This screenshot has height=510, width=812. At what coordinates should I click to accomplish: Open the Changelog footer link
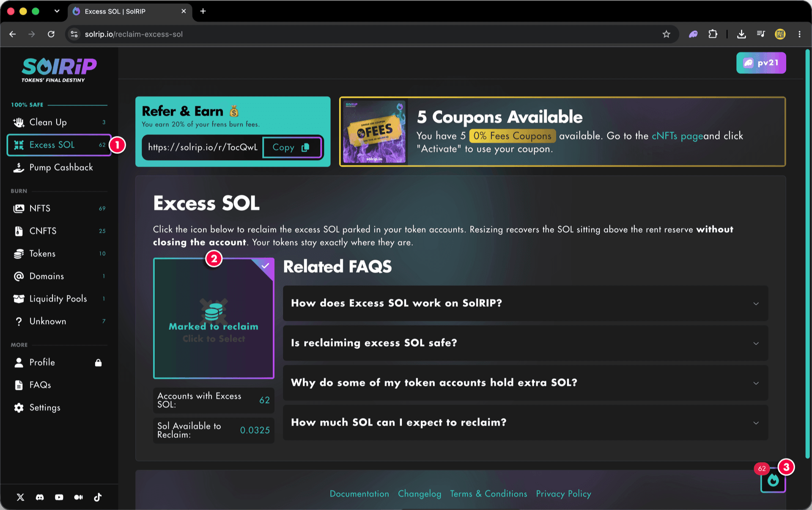(419, 494)
